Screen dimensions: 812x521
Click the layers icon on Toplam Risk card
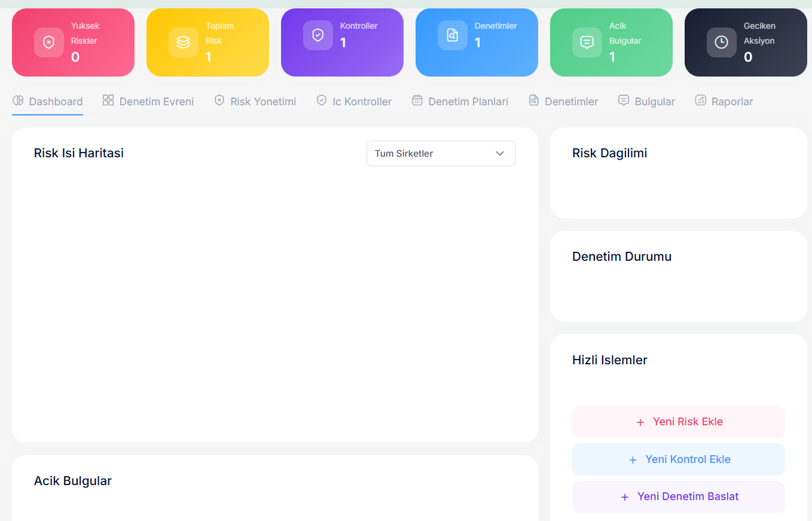pos(183,42)
